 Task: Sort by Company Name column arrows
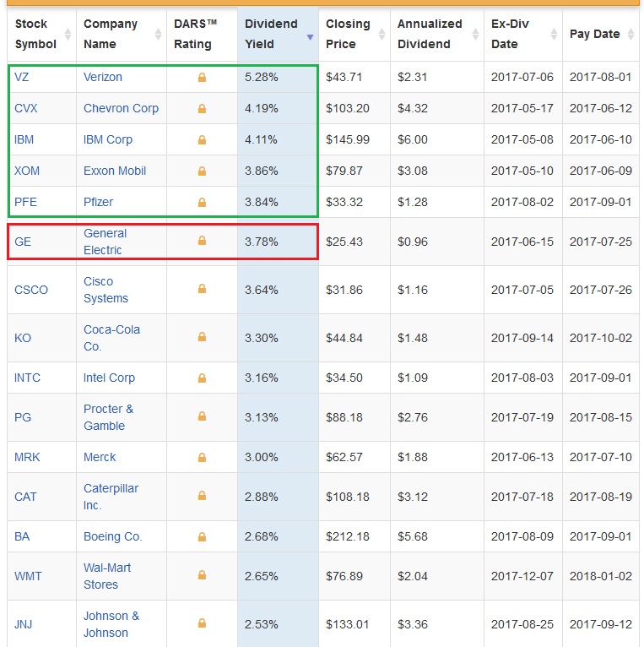[158, 35]
